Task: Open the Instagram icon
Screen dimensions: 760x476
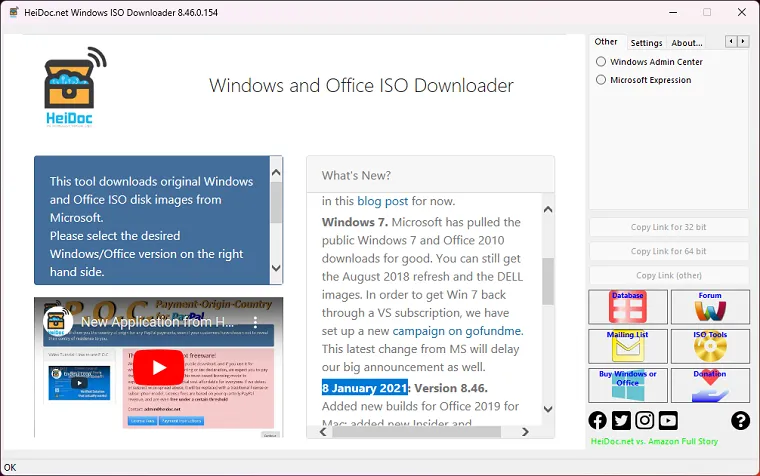Action: 645,420
